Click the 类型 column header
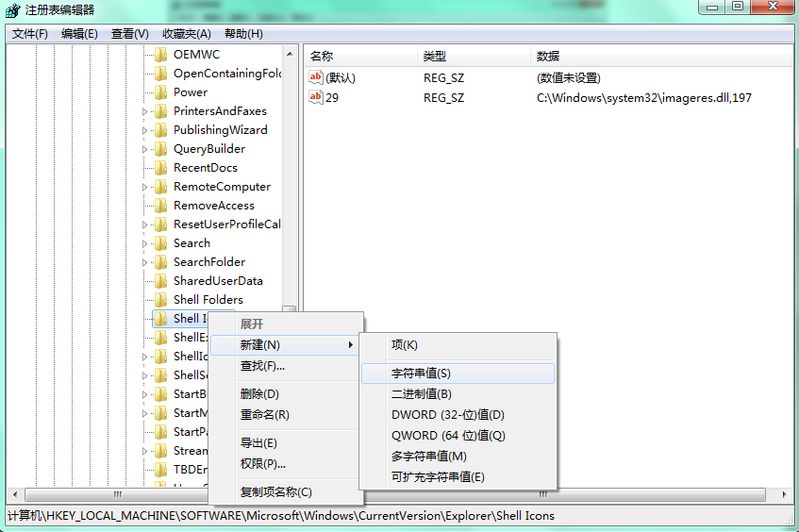 pyautogui.click(x=474, y=56)
